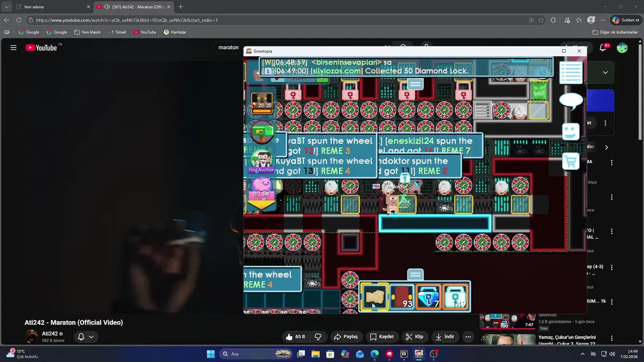Screen dimensions: 644x362
Task: Open the 20/20 quest icon
Action: point(261,103)
